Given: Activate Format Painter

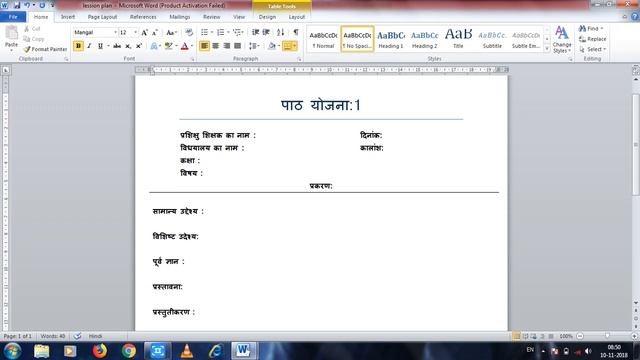Looking at the screenshot, I should [x=45, y=49].
